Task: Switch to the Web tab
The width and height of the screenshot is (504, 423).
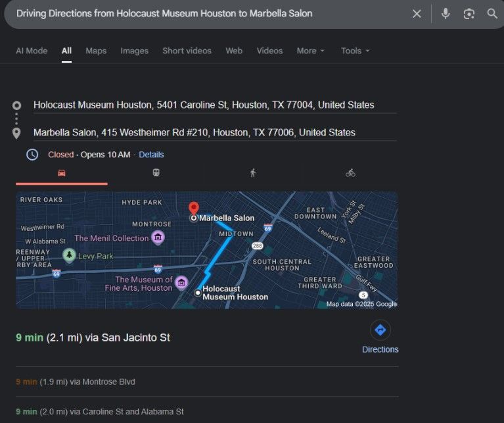Action: (234, 51)
